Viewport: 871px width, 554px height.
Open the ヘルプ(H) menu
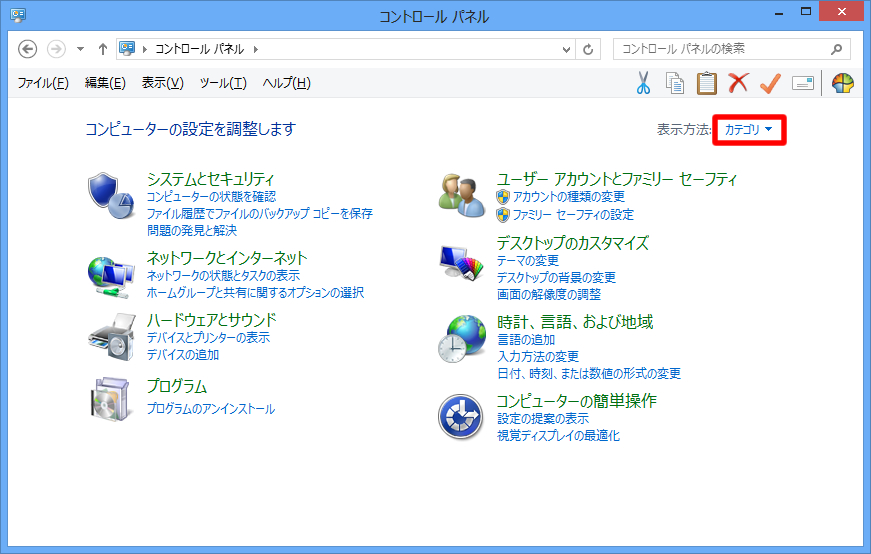pos(286,83)
